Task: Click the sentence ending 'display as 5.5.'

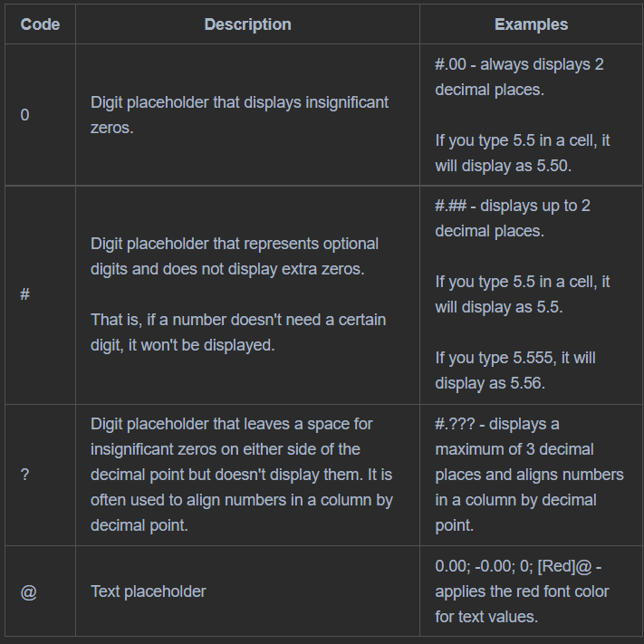Action: pos(522,294)
